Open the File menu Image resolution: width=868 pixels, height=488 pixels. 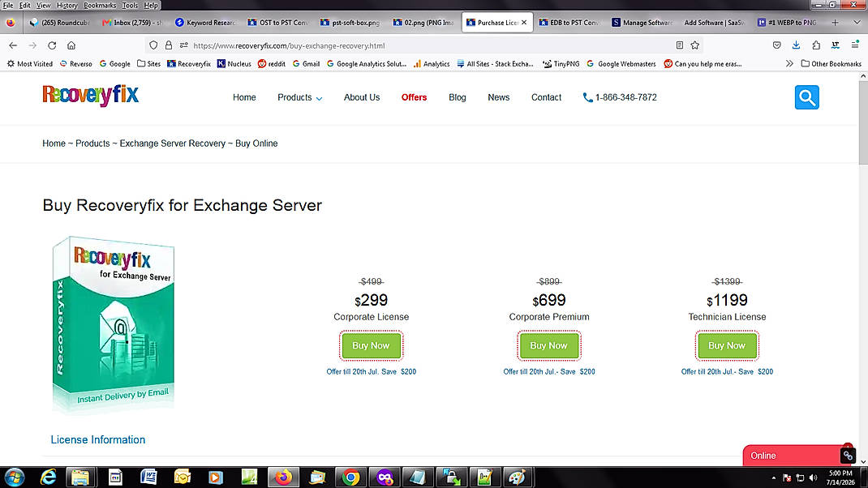pyautogui.click(x=8, y=5)
